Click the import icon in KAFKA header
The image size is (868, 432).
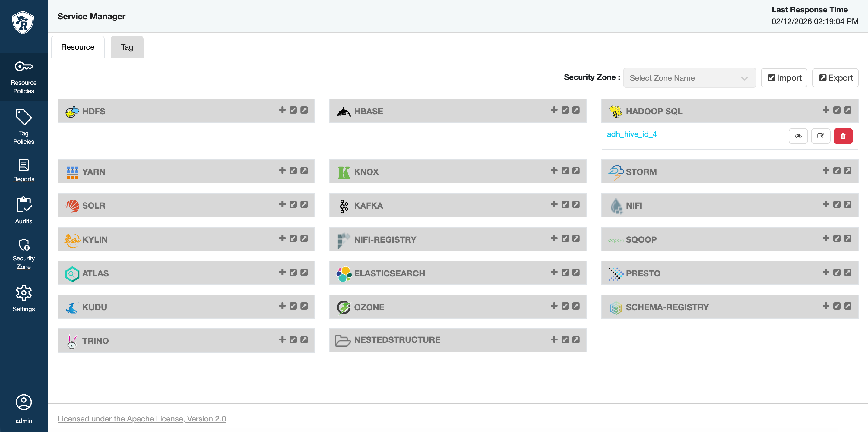(565, 204)
